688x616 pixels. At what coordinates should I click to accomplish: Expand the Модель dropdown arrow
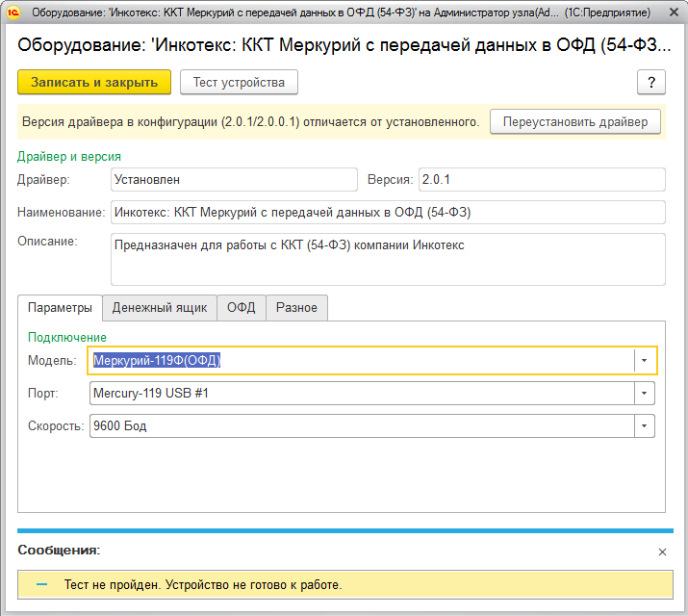[644, 361]
